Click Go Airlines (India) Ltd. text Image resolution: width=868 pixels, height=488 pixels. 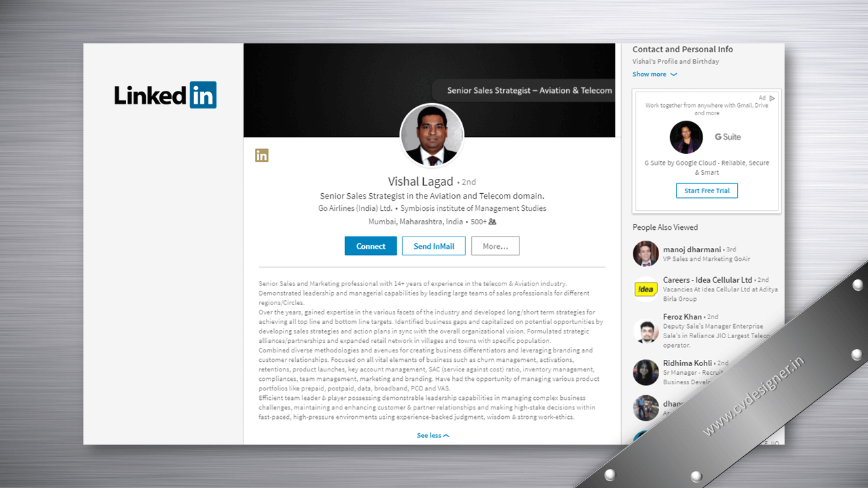pyautogui.click(x=355, y=209)
